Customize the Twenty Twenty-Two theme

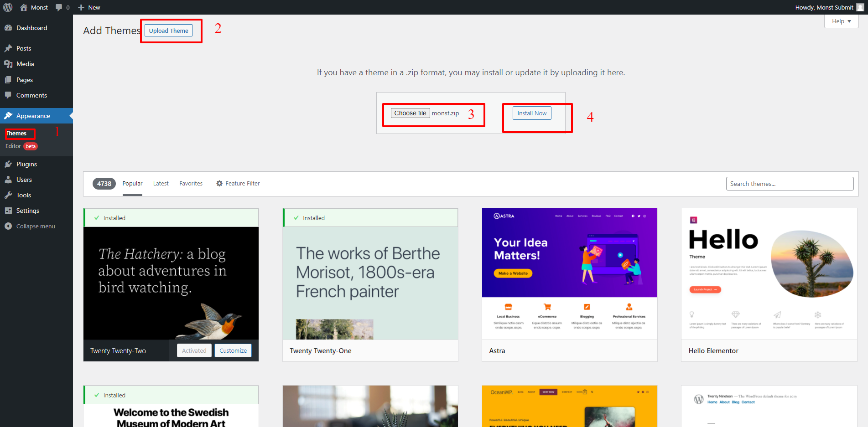click(233, 350)
